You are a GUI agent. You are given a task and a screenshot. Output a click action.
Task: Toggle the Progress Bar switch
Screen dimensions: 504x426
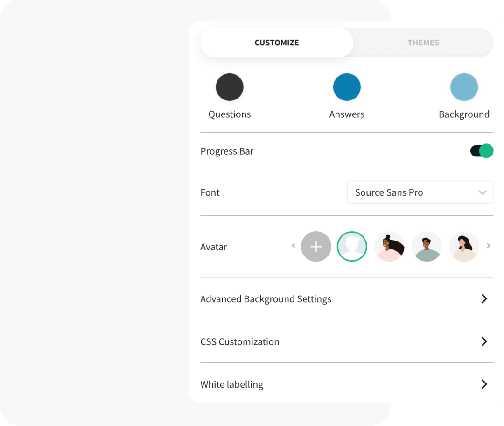[482, 151]
